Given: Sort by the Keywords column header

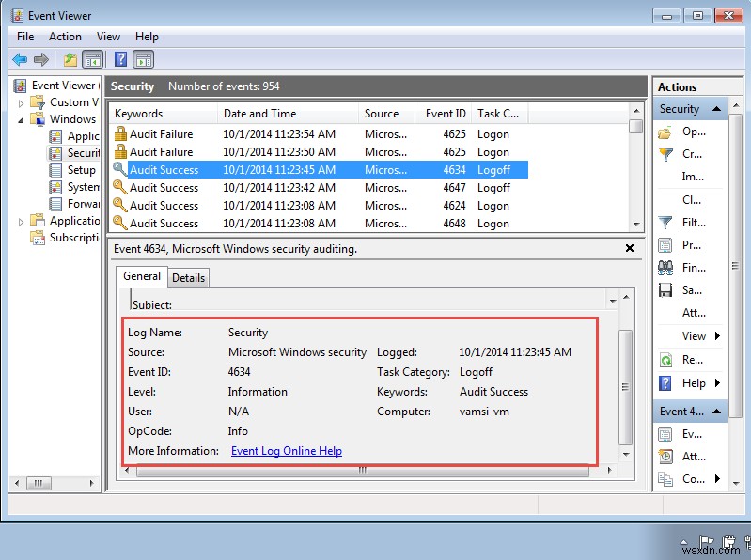Looking at the screenshot, I should [x=164, y=114].
